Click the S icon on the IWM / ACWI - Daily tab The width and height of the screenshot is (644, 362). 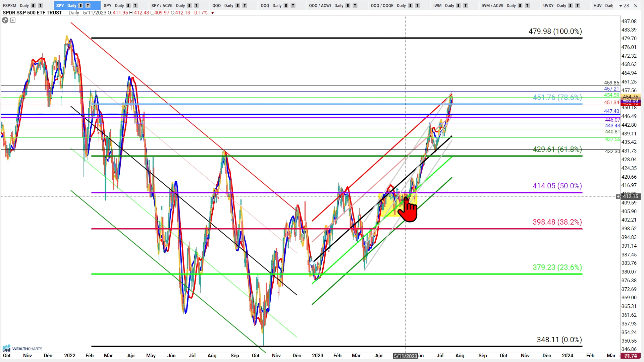pyautogui.click(x=520, y=6)
